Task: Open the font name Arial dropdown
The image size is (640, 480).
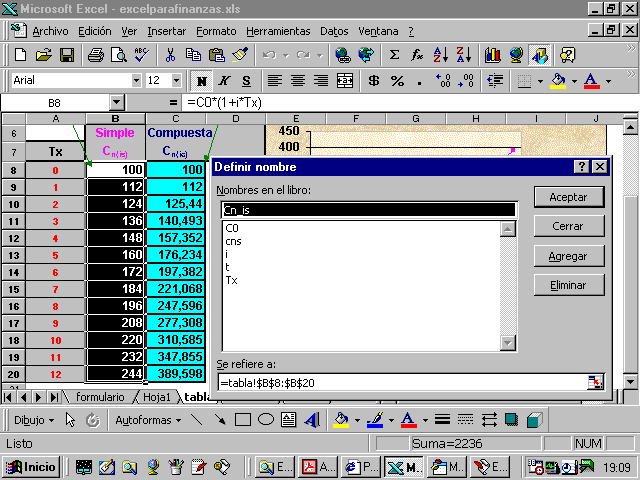Action: coord(136,80)
